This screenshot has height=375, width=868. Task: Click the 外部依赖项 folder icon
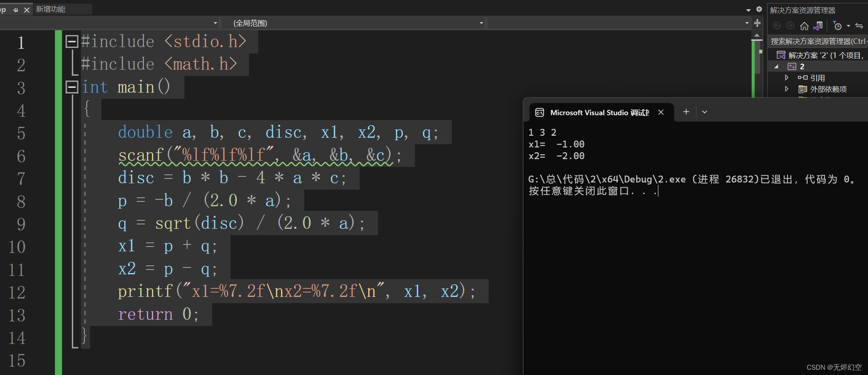[x=802, y=89]
